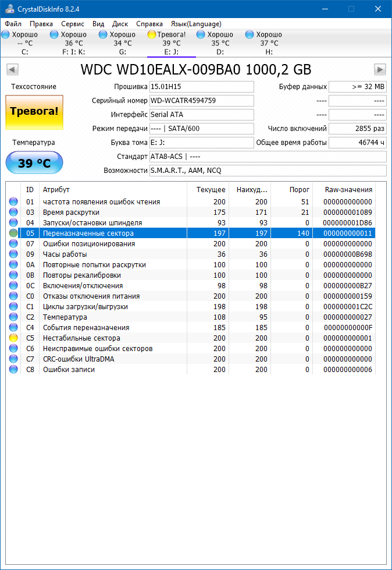Click the power-on count field 2855 раз
The width and height of the screenshot is (392, 570).
click(x=358, y=128)
